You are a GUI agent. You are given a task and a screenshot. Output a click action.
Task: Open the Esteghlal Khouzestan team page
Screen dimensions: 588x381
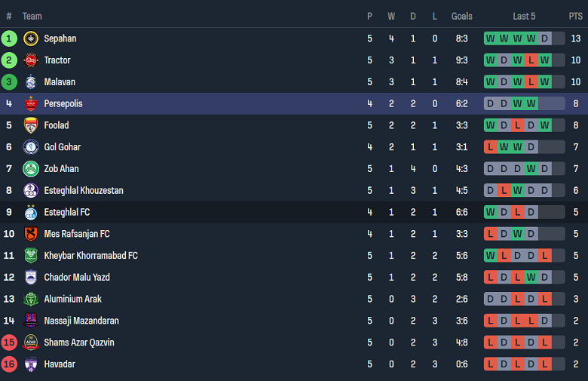[x=84, y=191]
